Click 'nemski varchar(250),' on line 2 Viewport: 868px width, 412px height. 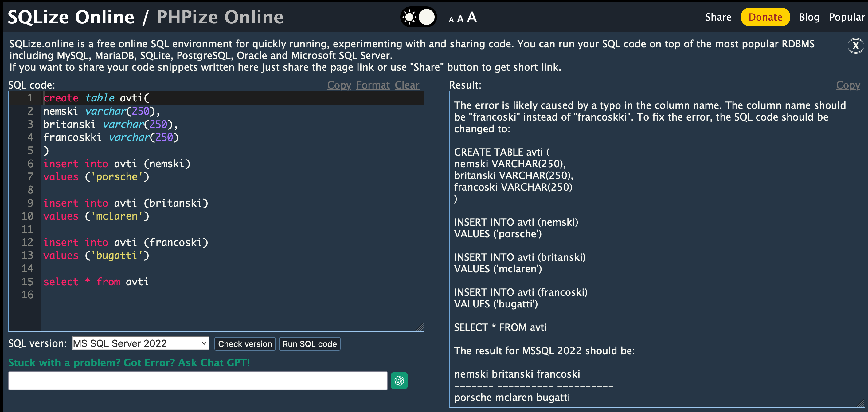point(102,111)
